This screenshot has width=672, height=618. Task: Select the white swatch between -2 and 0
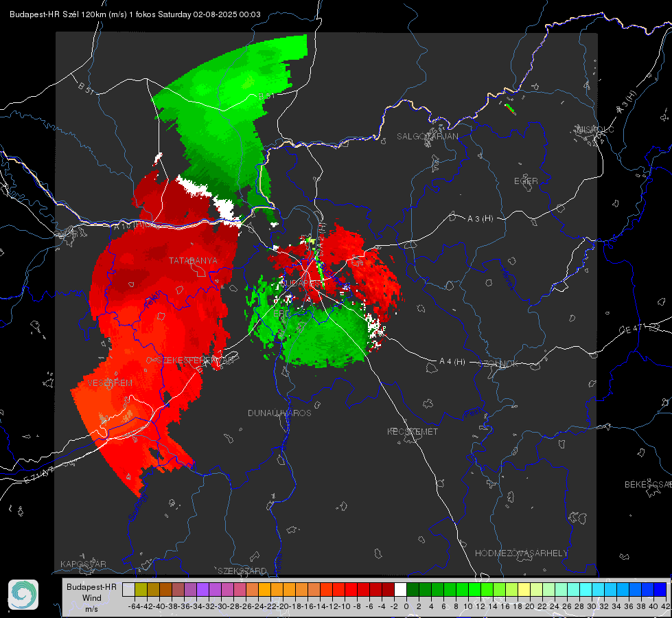400,590
